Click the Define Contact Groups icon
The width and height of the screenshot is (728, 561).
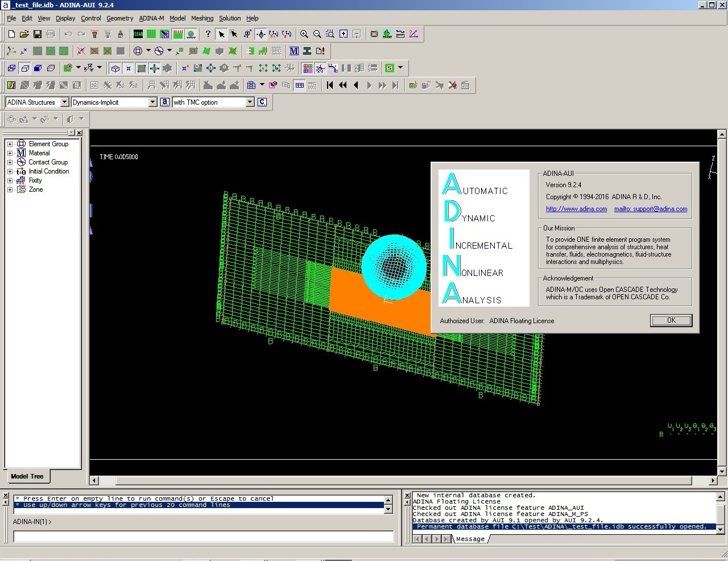159,51
